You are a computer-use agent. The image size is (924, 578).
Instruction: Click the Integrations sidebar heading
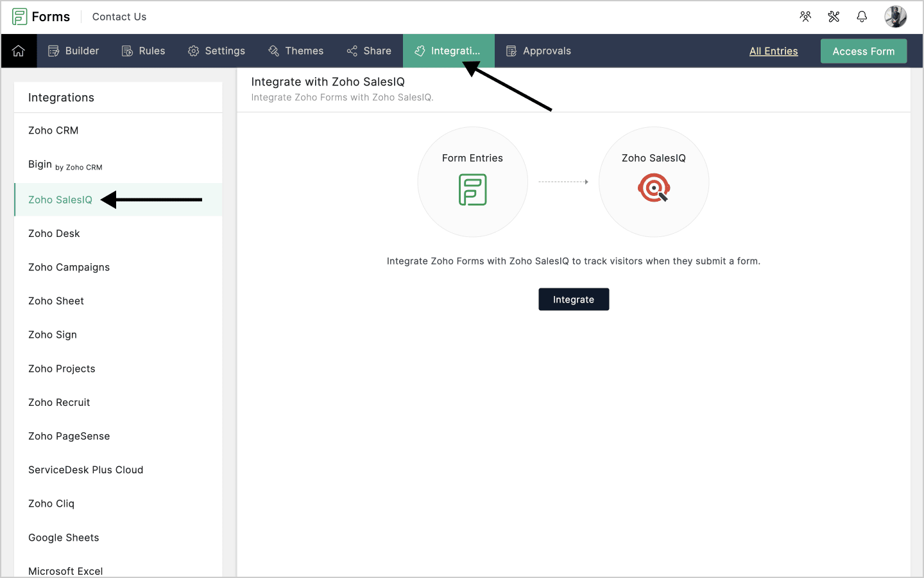pos(61,98)
